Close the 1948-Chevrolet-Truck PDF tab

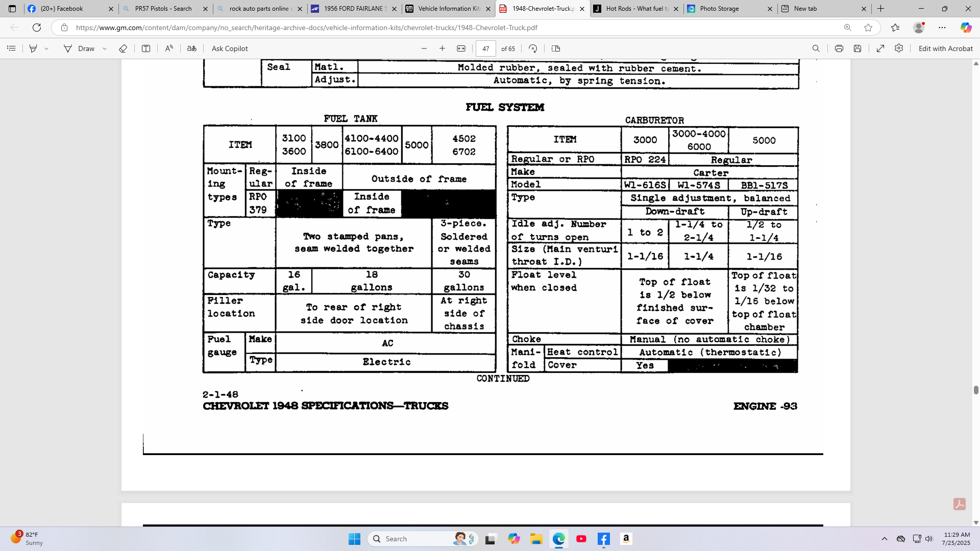tap(582, 9)
